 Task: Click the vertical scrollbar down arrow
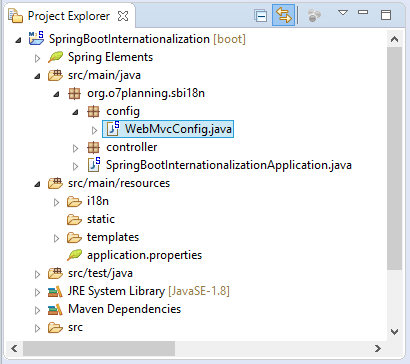395,332
